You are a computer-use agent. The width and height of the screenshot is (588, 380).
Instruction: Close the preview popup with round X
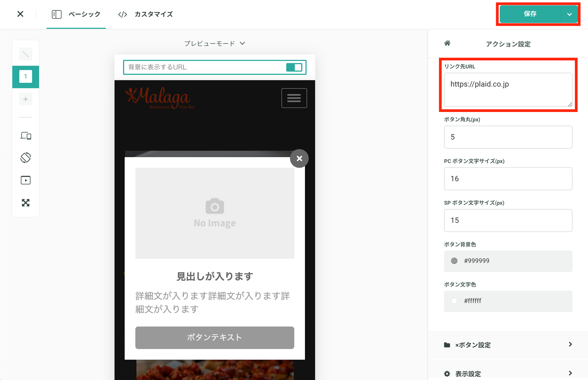pyautogui.click(x=300, y=158)
